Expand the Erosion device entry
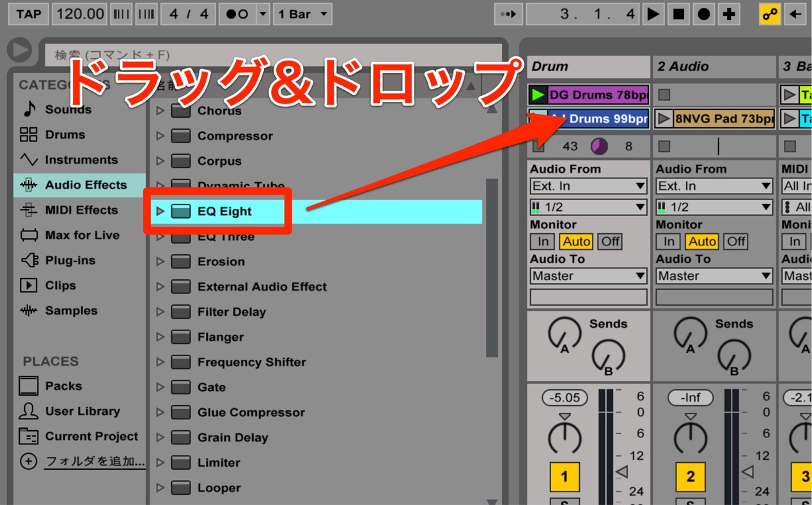 pos(160,261)
